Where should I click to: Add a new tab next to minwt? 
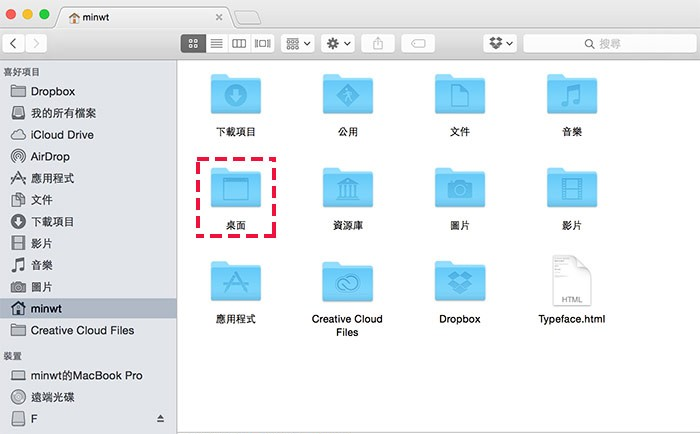247,18
